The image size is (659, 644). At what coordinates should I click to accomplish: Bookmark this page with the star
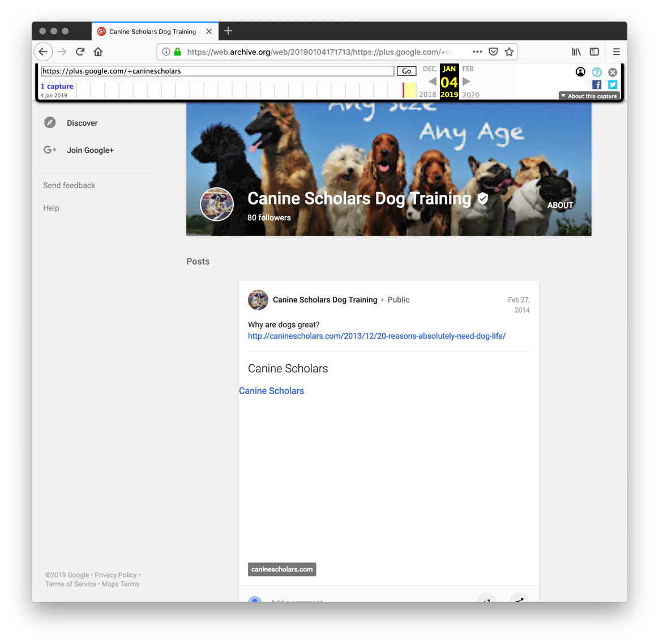(509, 52)
